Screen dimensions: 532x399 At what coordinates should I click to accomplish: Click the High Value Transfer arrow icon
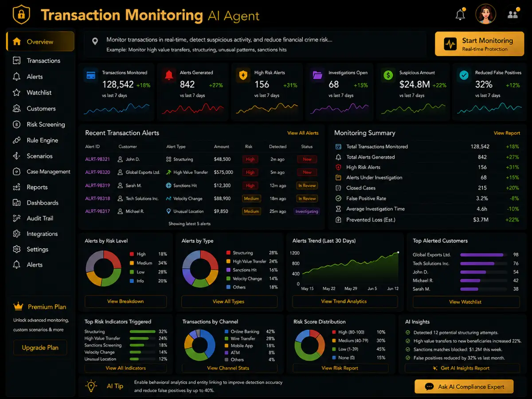[x=168, y=172]
